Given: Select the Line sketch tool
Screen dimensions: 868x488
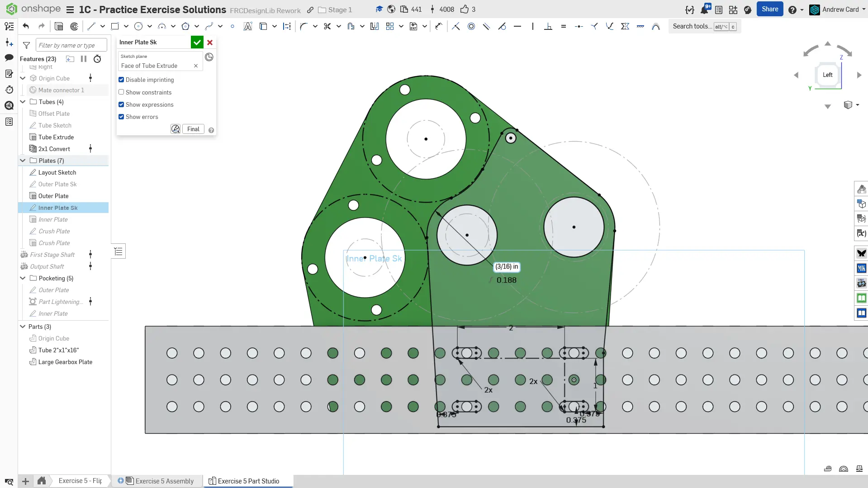Looking at the screenshot, I should pos(91,26).
